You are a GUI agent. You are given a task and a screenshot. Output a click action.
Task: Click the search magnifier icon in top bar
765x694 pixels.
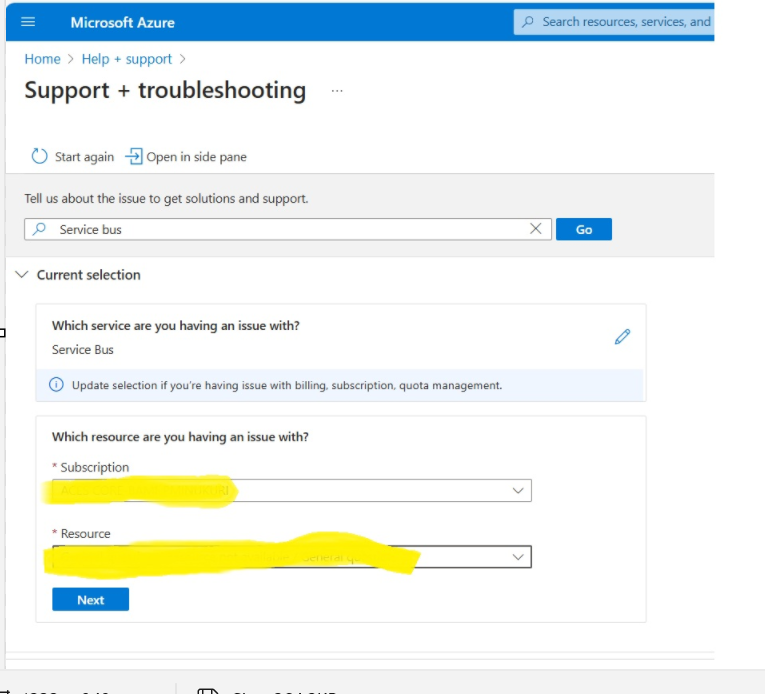point(527,22)
